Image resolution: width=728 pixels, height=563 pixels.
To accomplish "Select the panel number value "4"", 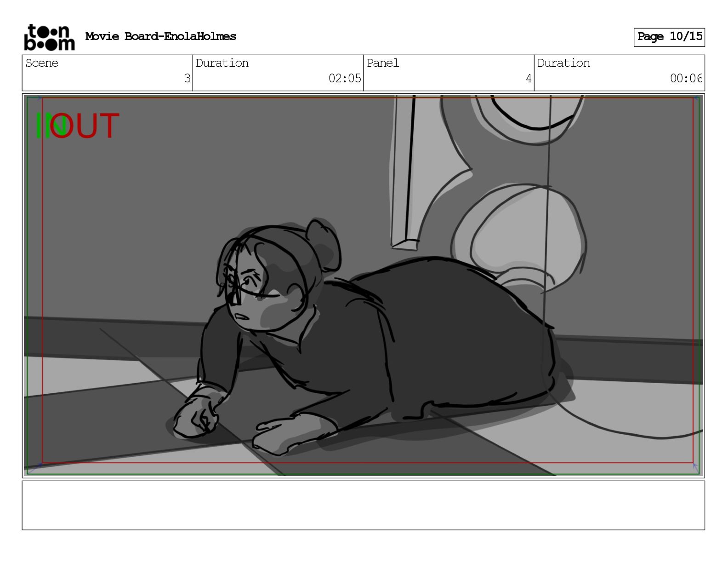I will 529,78.
